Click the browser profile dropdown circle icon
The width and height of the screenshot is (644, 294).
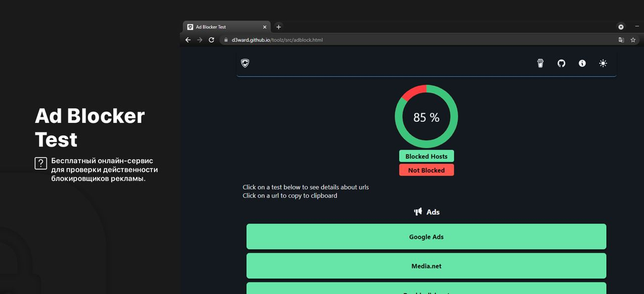[621, 27]
